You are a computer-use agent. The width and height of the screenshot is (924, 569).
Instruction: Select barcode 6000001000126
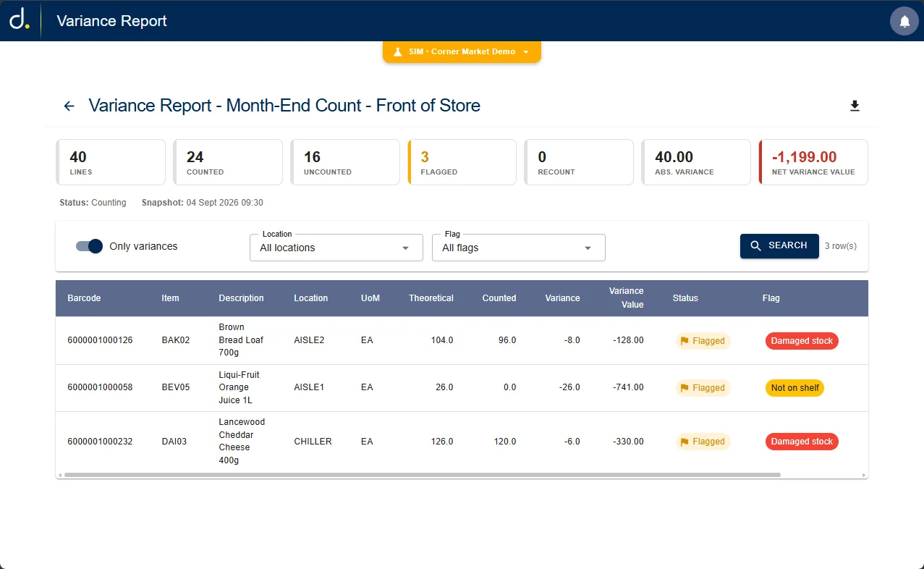click(x=100, y=340)
